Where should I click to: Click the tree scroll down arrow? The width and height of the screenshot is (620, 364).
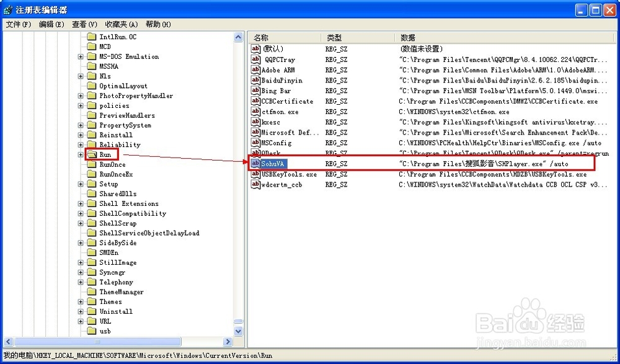tap(239, 331)
